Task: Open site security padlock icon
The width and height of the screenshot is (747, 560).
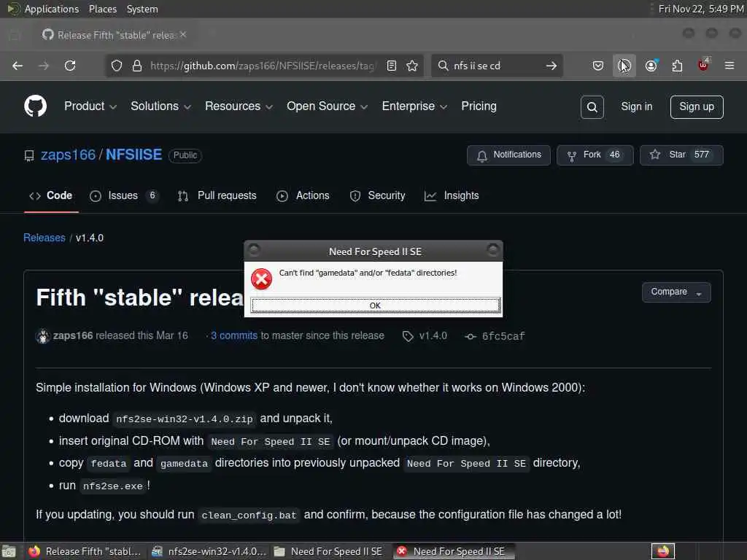Action: point(137,66)
